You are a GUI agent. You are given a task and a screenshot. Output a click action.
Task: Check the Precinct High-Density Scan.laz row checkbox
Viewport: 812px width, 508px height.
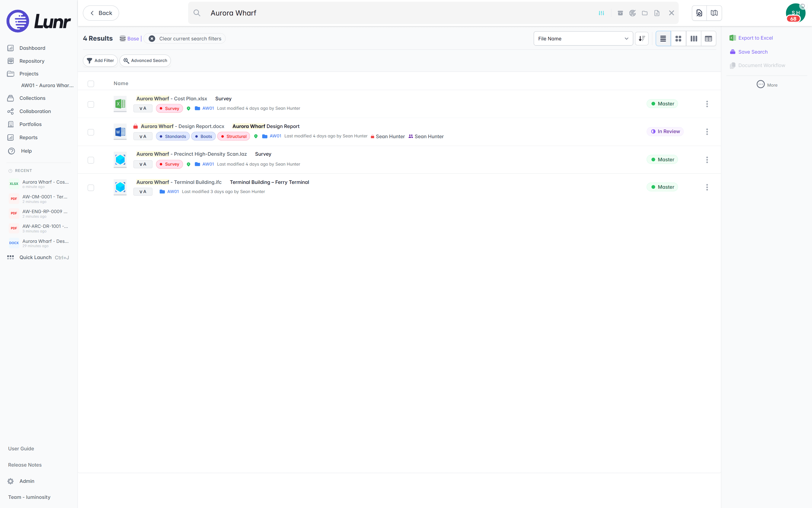tap(91, 160)
